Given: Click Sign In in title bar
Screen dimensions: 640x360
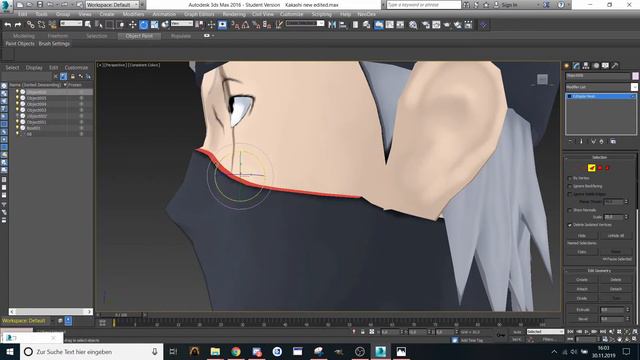Looking at the screenshot, I should tap(509, 4).
